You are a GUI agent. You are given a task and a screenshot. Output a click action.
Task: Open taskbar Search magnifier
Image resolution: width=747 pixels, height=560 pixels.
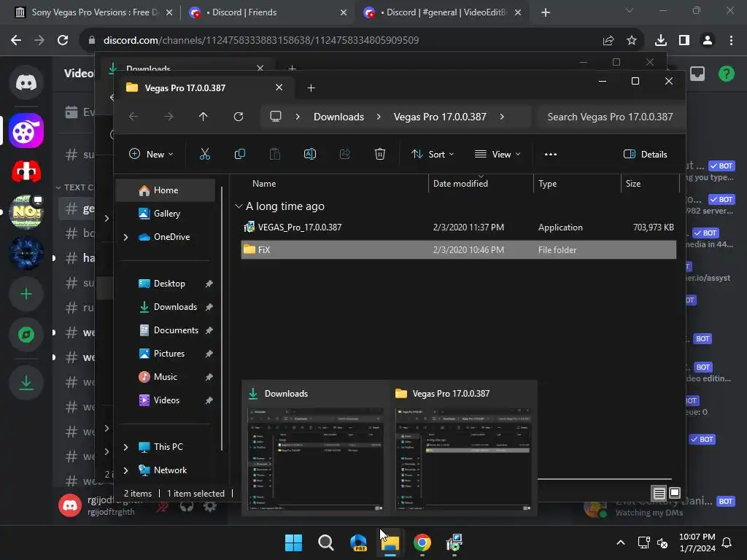(326, 542)
